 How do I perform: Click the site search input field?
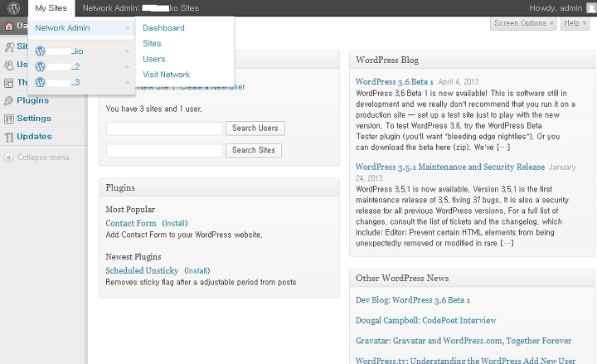[164, 150]
